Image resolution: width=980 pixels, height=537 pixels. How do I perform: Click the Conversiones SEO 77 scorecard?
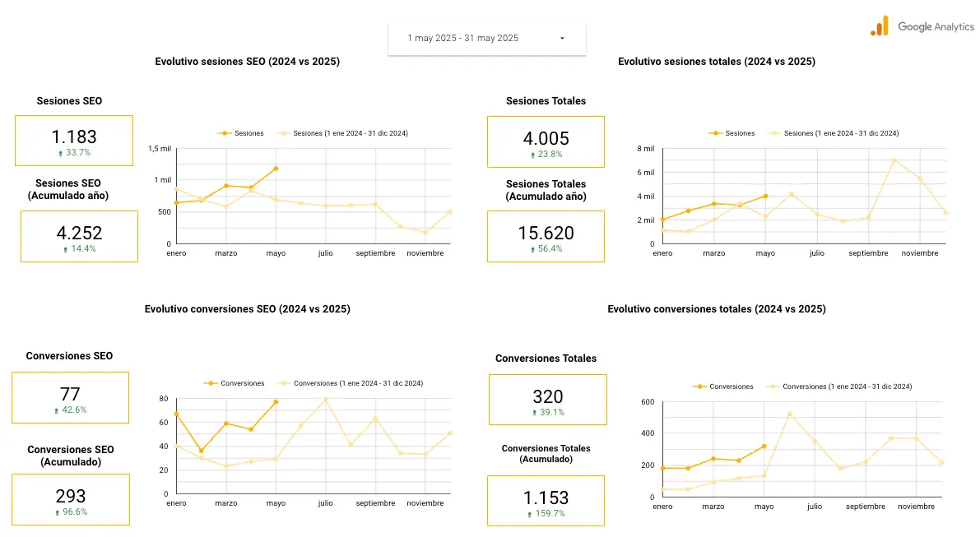[70, 397]
